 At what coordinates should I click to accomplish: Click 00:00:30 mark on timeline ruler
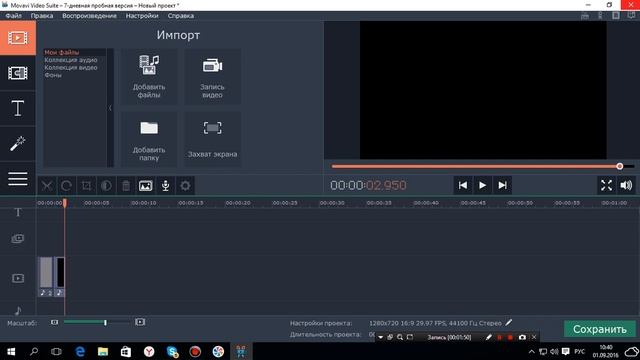click(332, 203)
